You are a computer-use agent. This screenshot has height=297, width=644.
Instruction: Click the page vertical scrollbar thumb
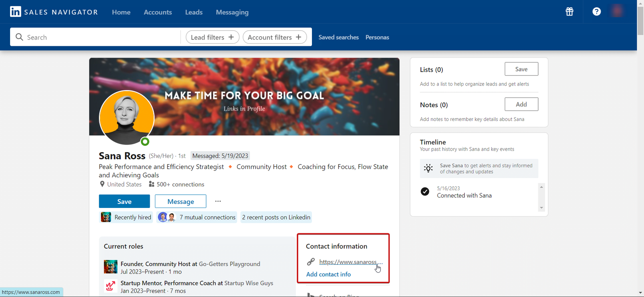click(640, 21)
